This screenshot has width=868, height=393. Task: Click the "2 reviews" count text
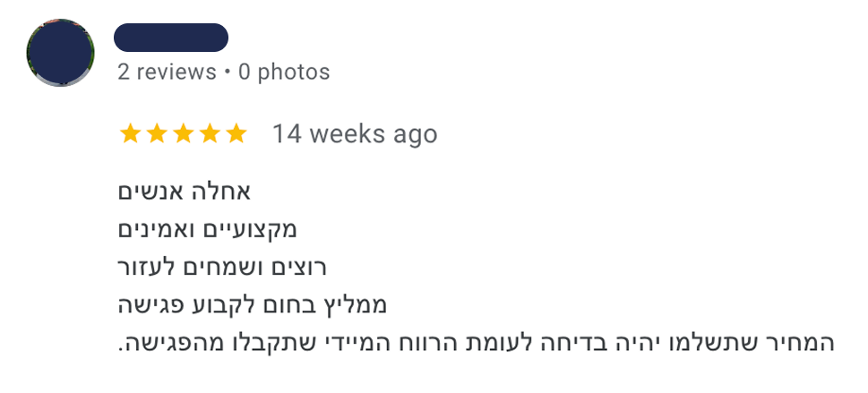tap(167, 73)
